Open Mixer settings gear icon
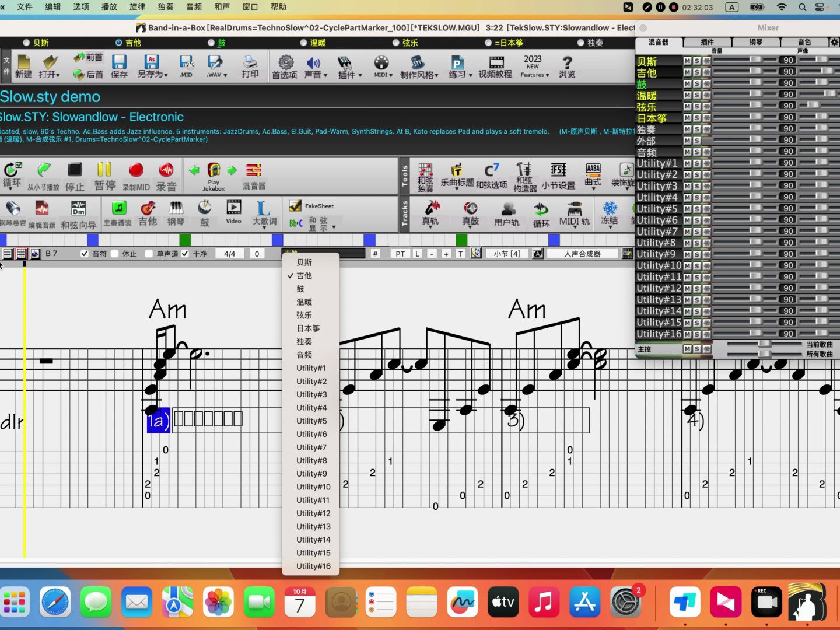 (834, 42)
